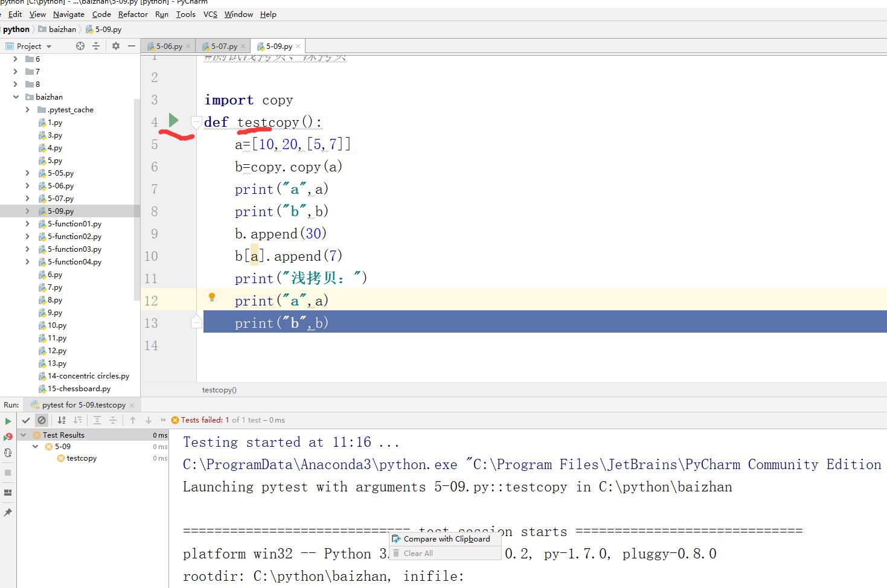The image size is (887, 588).
Task: Expand the .pytest_cache folder
Action: (28, 109)
